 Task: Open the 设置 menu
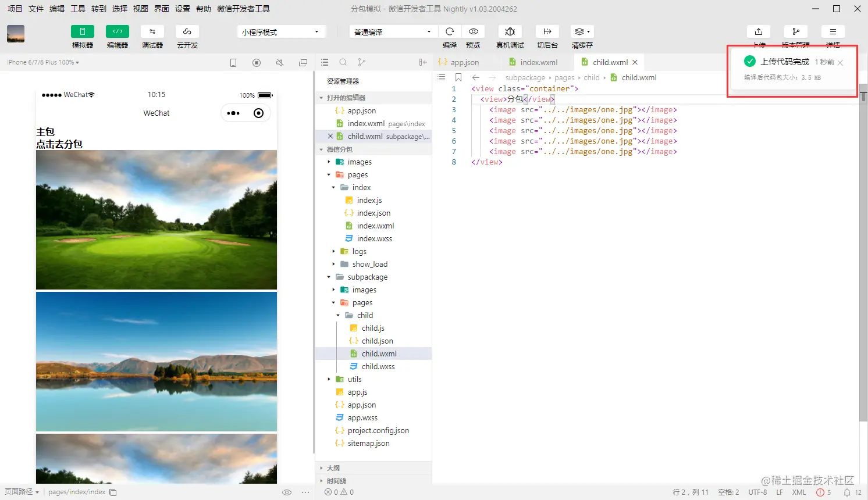183,9
